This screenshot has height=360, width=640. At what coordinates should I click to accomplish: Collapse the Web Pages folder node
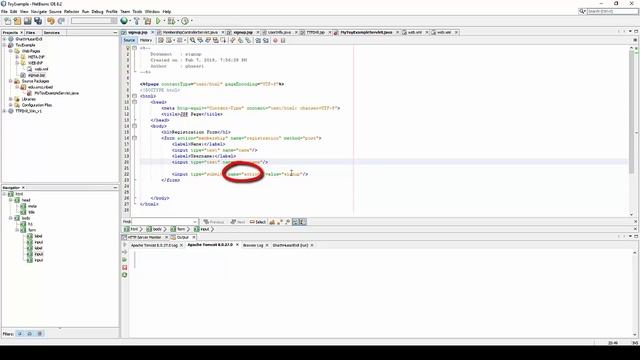click(11, 51)
